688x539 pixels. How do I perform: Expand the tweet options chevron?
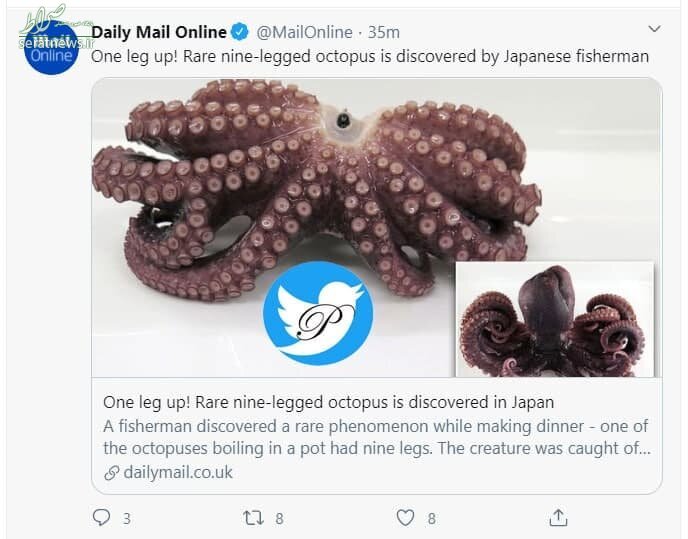(x=654, y=28)
